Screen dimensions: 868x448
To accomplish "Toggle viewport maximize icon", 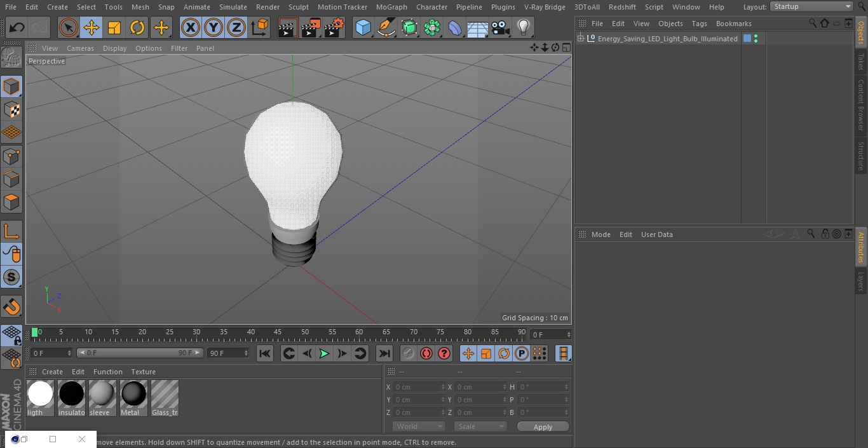I will pos(566,48).
